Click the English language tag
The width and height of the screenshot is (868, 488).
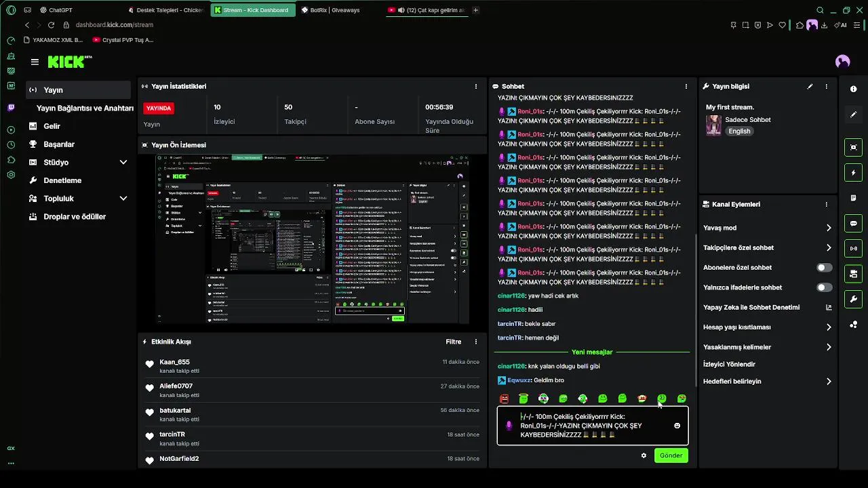[739, 131]
